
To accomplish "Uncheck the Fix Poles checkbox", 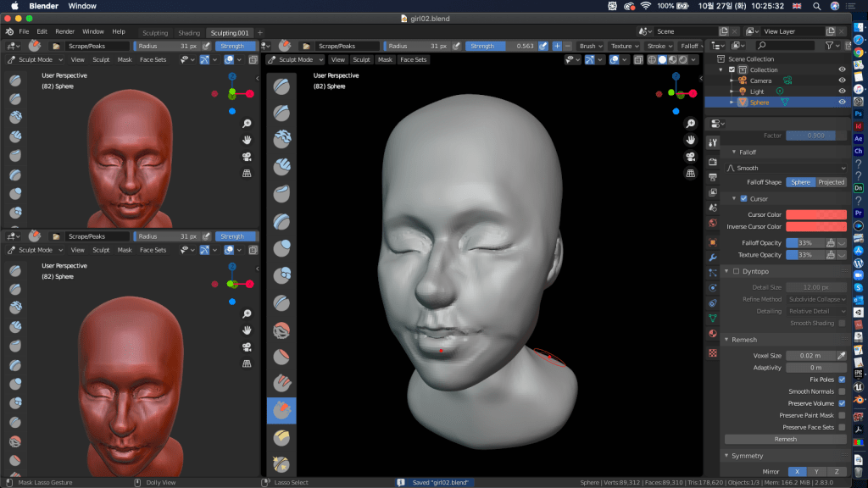I will pyautogui.click(x=842, y=380).
